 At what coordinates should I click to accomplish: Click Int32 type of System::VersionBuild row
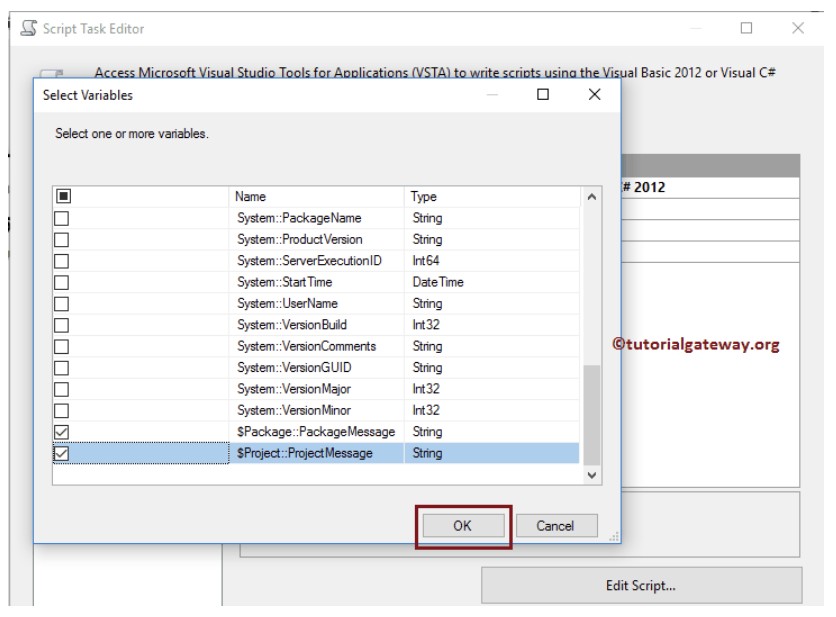(x=492, y=325)
